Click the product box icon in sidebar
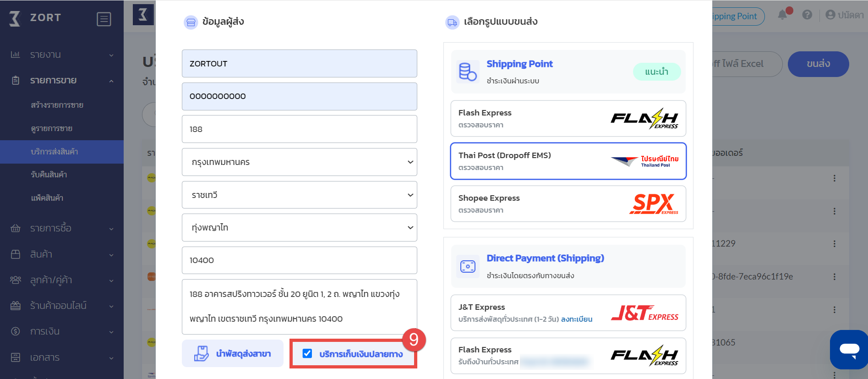 tap(15, 254)
